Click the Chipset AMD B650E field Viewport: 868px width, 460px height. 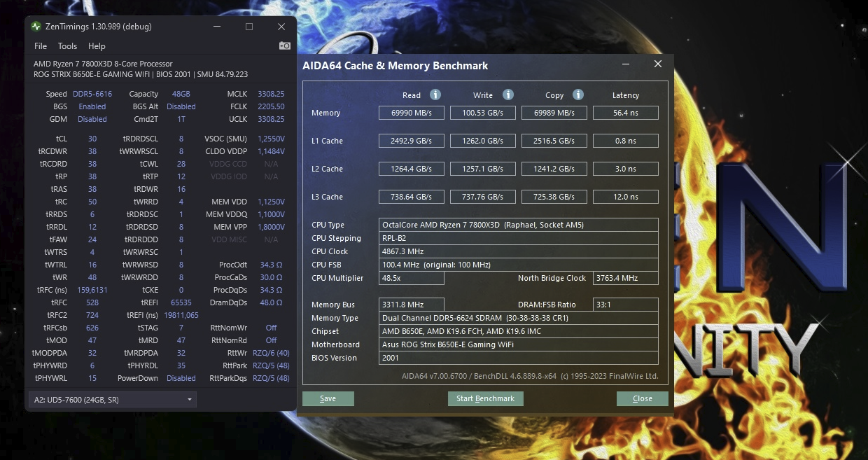click(519, 331)
